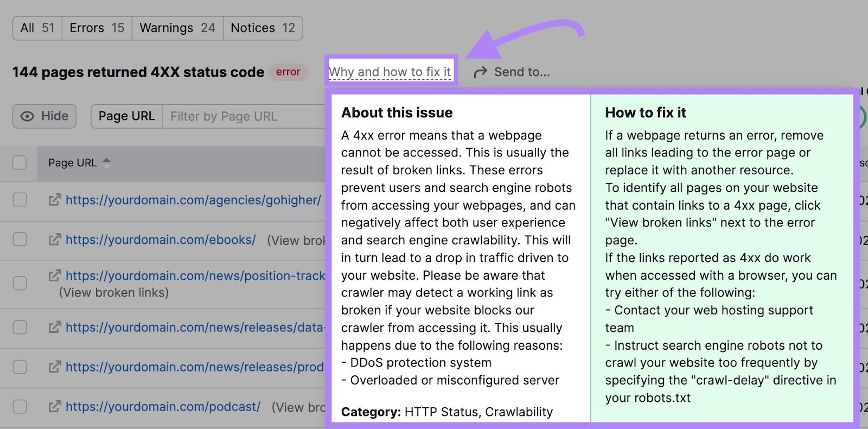Open the yourdomain.com/ebooks/ page link
Screen dimensions: 868x429
[x=161, y=239]
